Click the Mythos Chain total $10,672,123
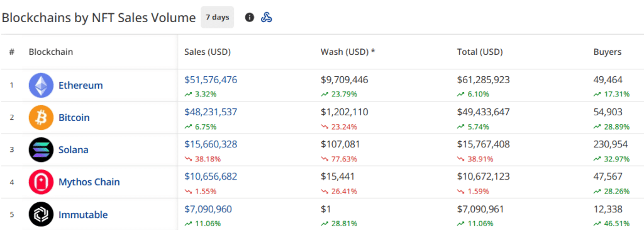644x230 pixels. pos(484,176)
